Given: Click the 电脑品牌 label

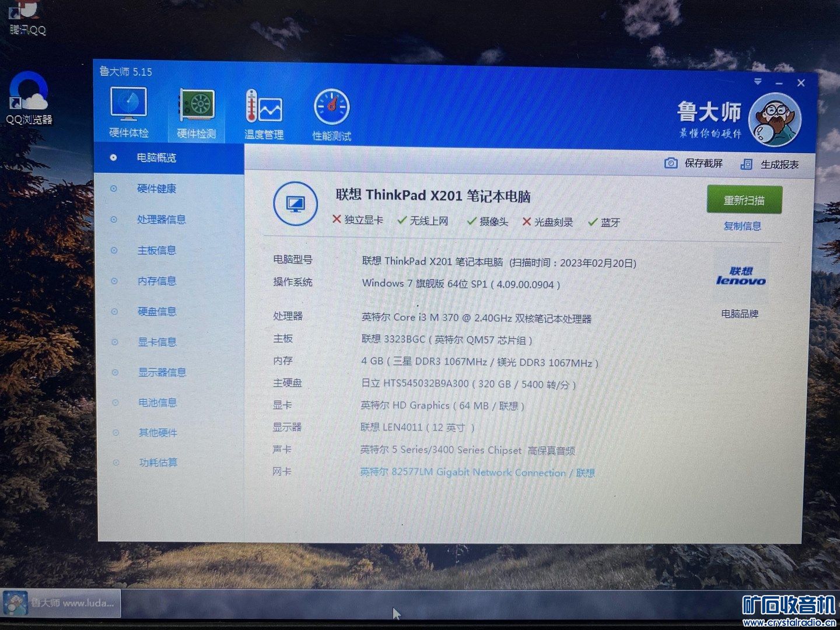Looking at the screenshot, I should coord(740,314).
